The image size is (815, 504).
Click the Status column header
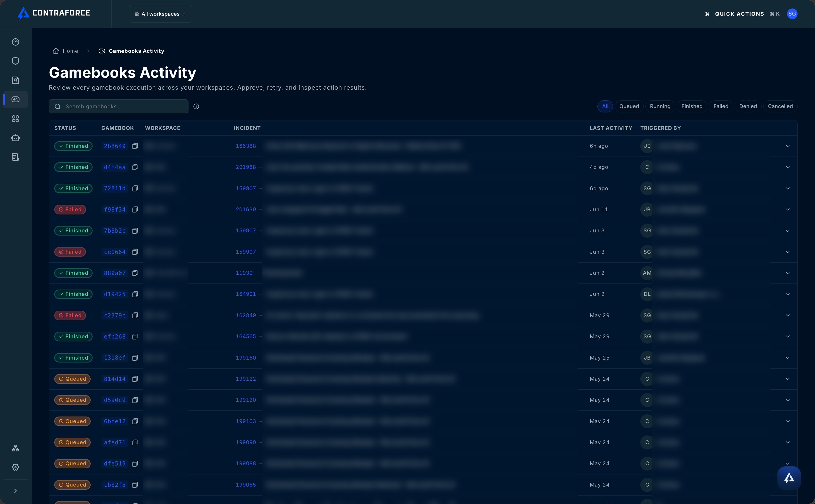(65, 128)
